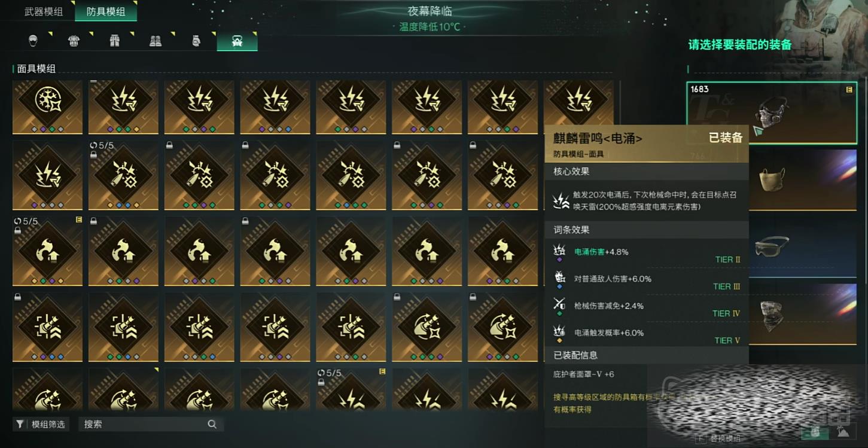This screenshot has width=868, height=448.
Task: Click the magnifier icon in search box
Action: pos(212,424)
